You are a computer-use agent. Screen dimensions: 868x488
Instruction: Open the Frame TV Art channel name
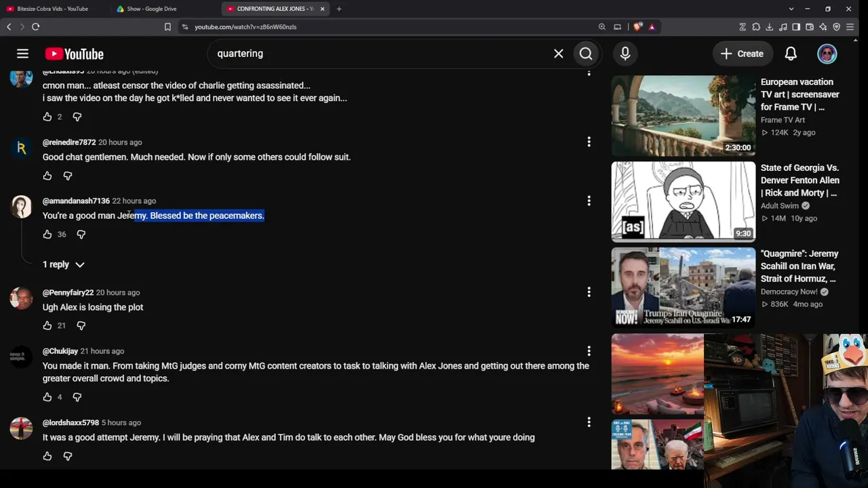783,120
